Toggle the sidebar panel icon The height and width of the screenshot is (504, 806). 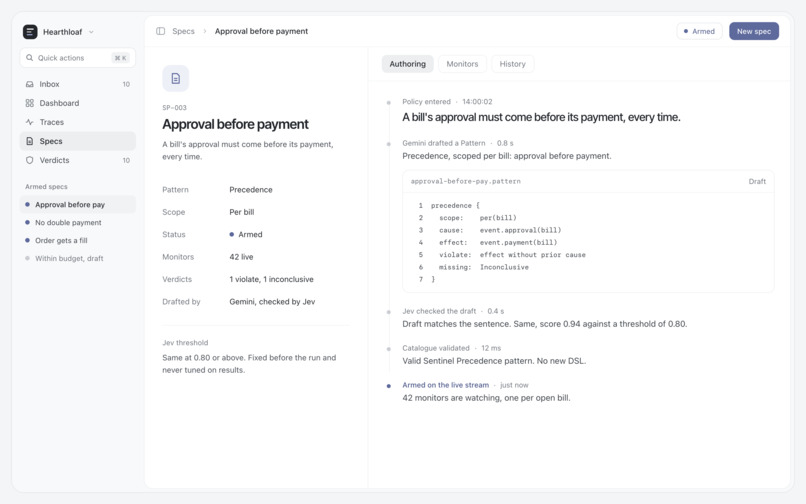pos(160,31)
